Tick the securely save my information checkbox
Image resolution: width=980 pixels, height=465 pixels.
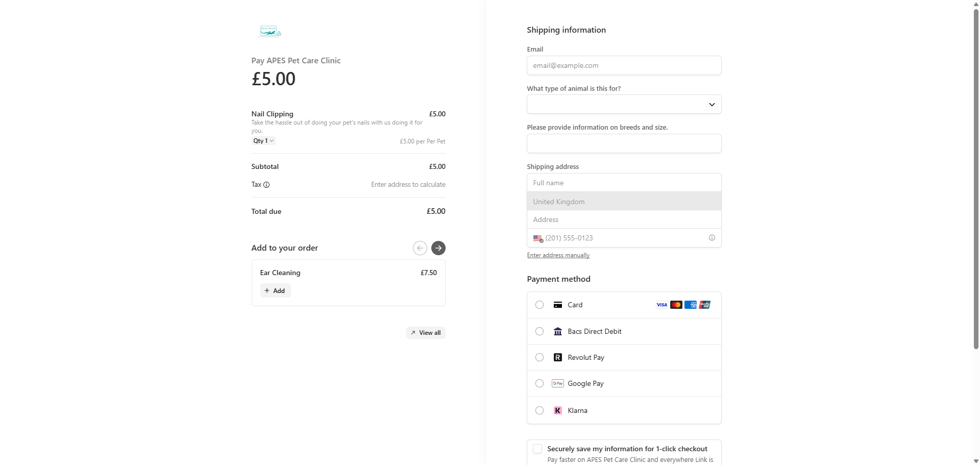537,449
